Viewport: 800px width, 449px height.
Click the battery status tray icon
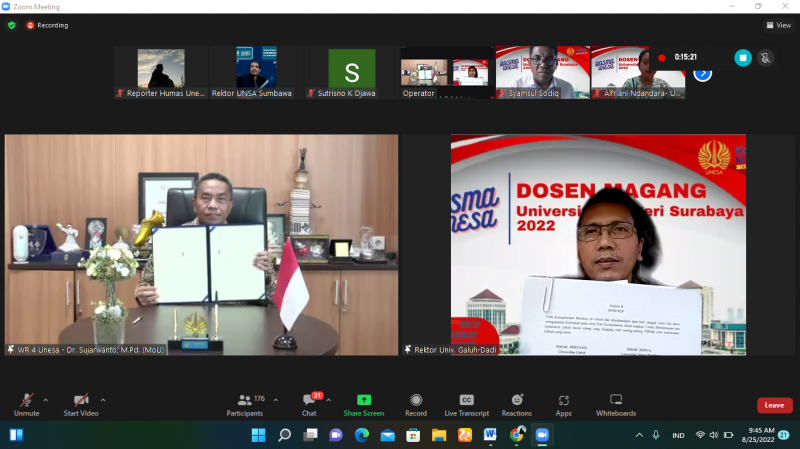[x=729, y=435]
